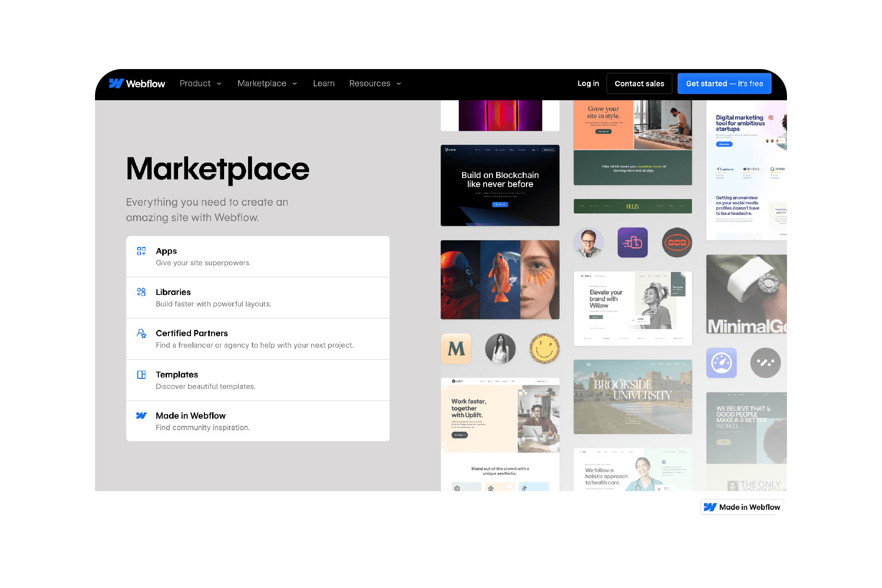Click the gray circular dashes app icon
This screenshot has height=588, width=882.
(x=766, y=363)
